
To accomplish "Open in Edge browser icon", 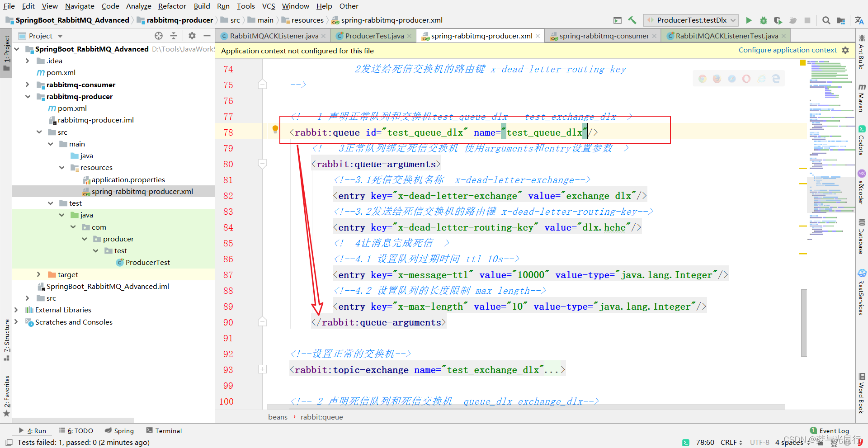I will click(776, 79).
